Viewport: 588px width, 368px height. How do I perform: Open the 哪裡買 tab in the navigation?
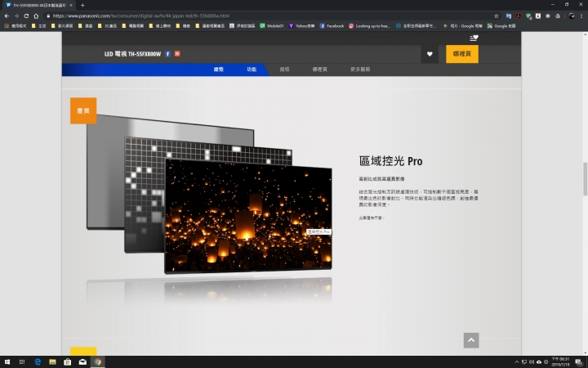click(320, 70)
